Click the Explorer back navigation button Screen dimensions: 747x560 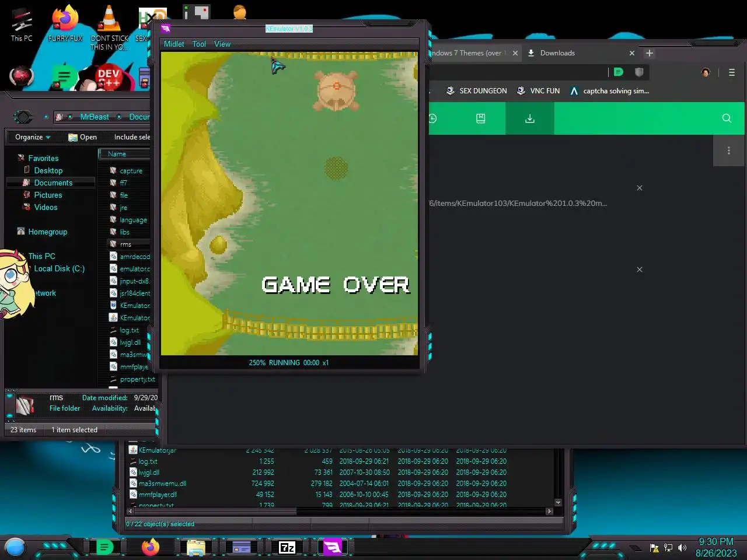23,117
